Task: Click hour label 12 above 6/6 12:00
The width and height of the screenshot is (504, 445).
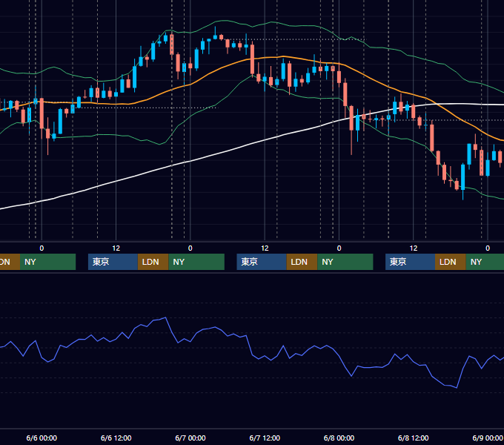Action: [x=116, y=248]
